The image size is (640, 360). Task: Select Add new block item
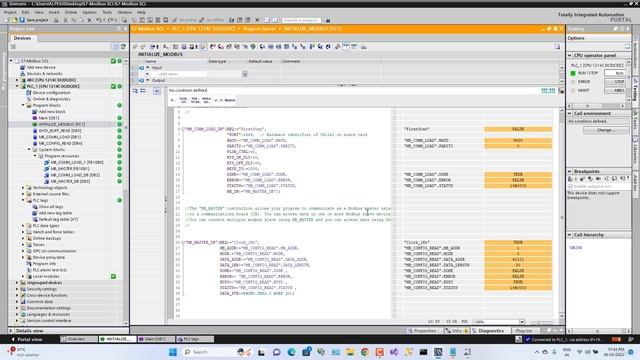tap(52, 111)
